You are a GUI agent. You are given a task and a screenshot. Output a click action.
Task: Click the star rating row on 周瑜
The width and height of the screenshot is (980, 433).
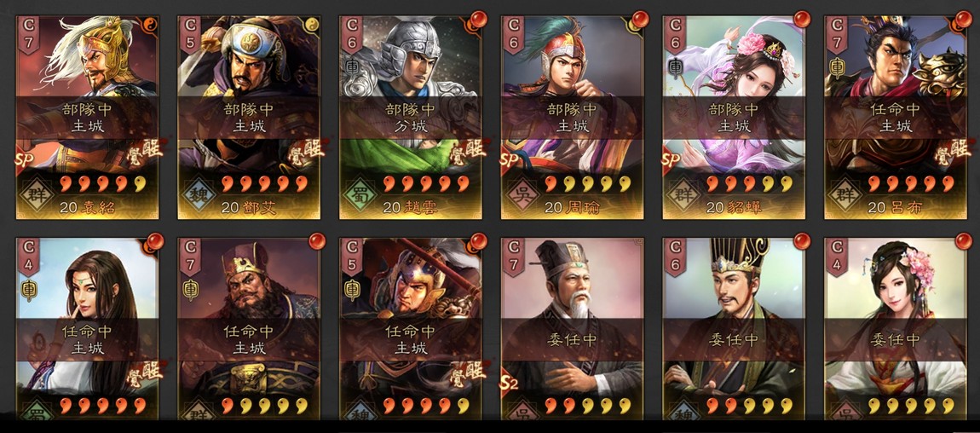coord(588,183)
